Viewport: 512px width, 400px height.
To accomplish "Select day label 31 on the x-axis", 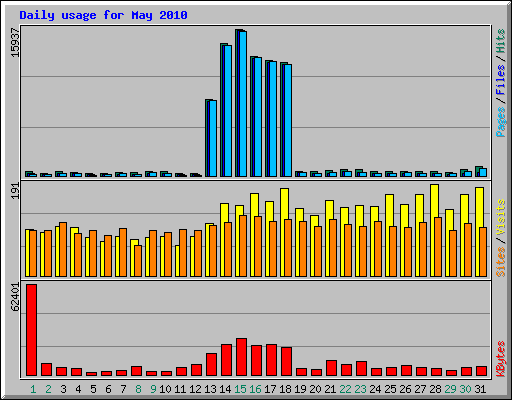I will pos(480,389).
